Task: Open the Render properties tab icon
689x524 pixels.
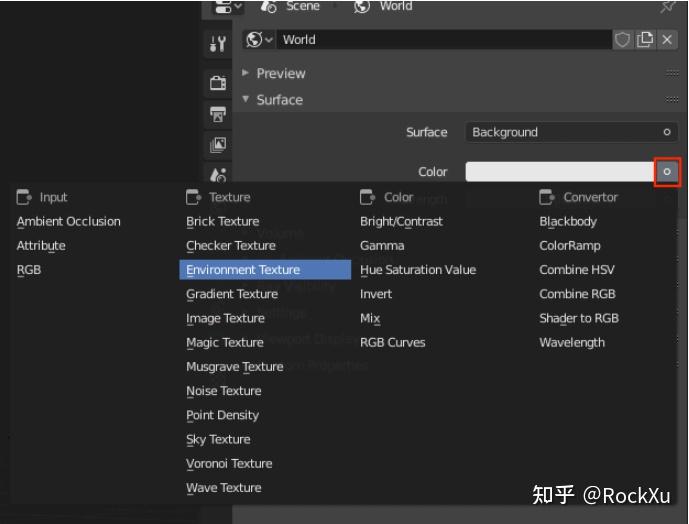Action: pyautogui.click(x=218, y=83)
